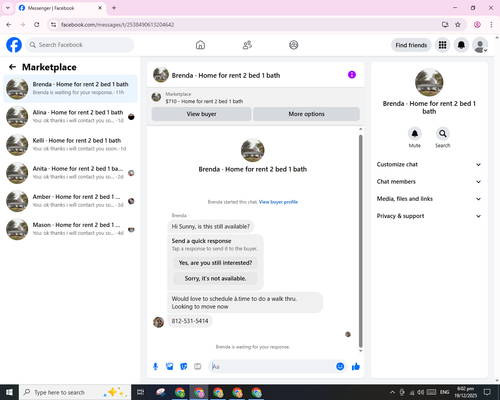Screen dimensions: 500x400
Task: Open the Chrome three-dot menu
Action: tap(491, 24)
